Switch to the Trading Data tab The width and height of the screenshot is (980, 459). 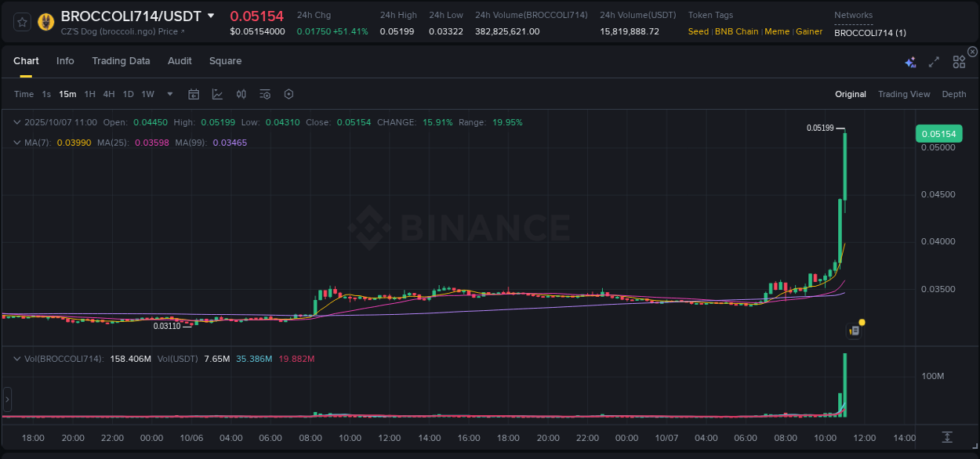pyautogui.click(x=121, y=60)
